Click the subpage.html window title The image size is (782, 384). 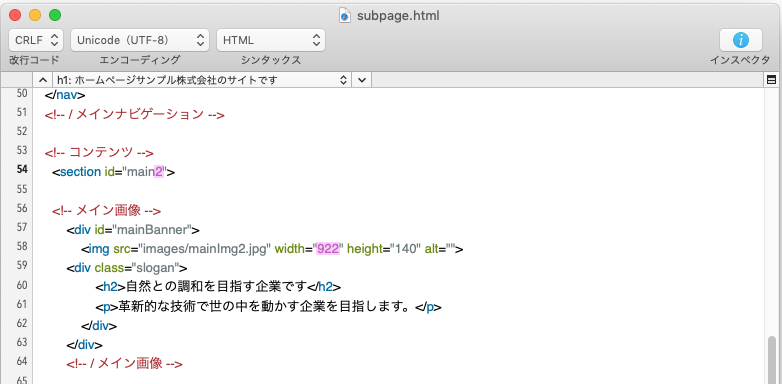pyautogui.click(x=398, y=15)
